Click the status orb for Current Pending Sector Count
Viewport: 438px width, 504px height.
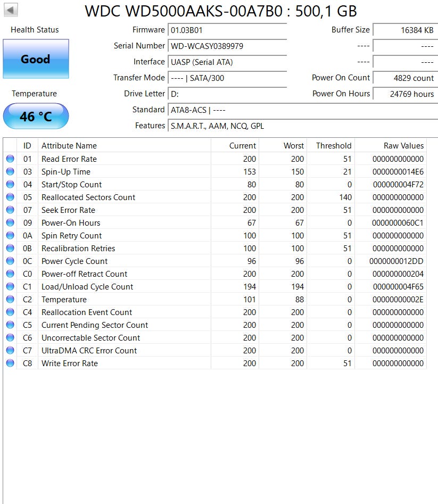[10, 325]
